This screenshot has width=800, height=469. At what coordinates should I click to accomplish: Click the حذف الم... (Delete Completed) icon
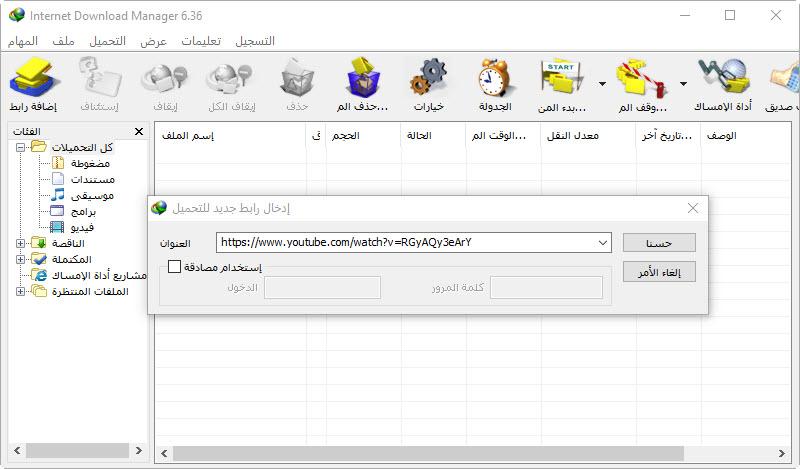click(363, 78)
